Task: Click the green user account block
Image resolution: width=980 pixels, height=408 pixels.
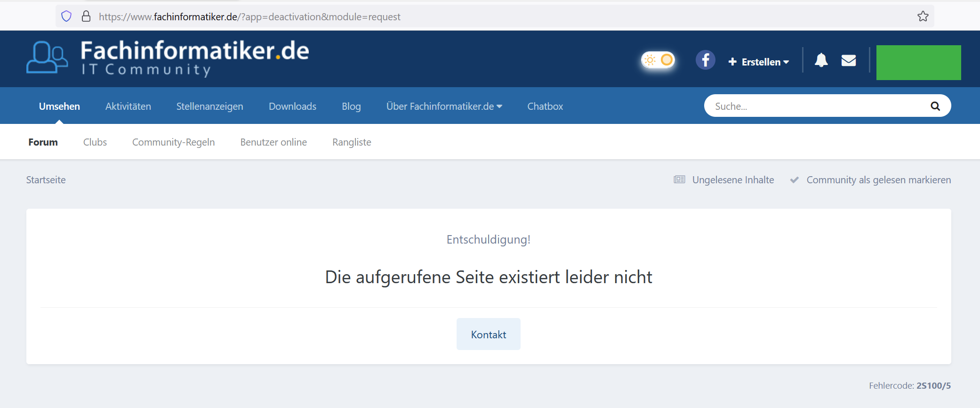Action: tap(918, 63)
